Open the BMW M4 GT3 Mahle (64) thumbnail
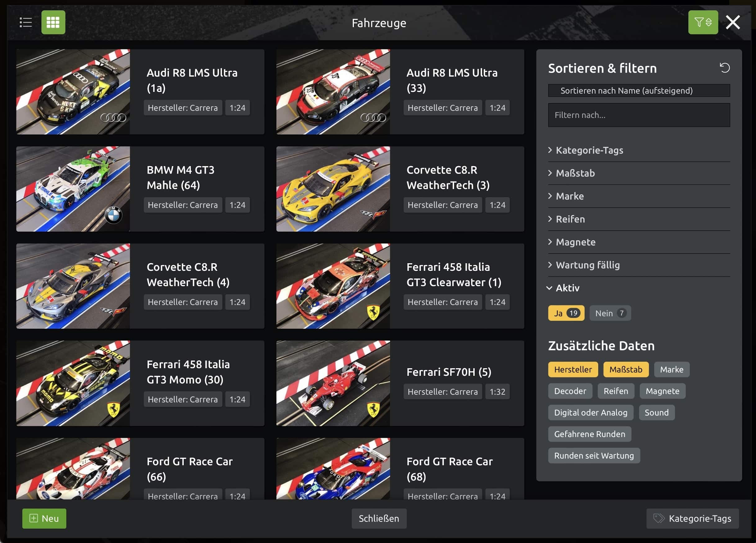The width and height of the screenshot is (756, 543). coord(73,189)
